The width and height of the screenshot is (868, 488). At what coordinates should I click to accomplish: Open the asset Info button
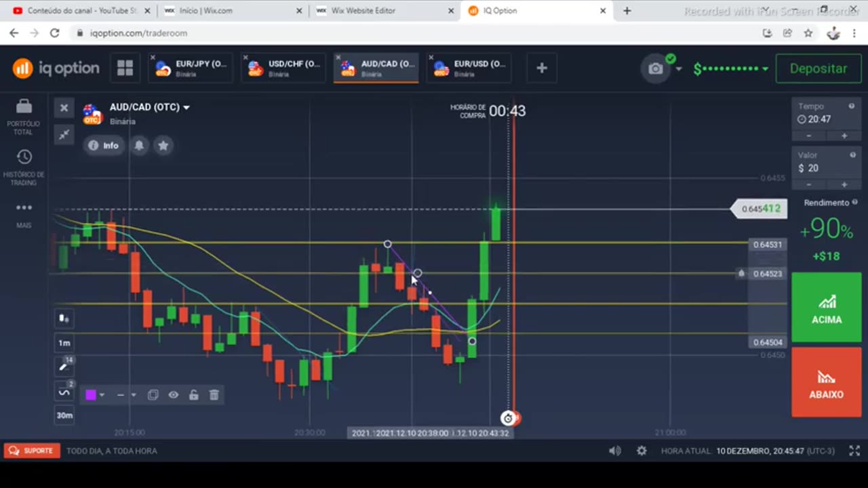coord(104,145)
